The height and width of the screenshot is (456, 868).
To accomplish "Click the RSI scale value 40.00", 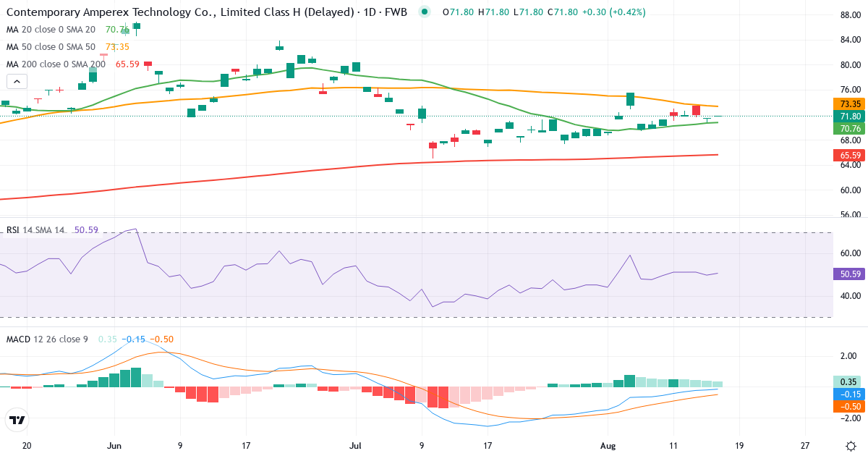I will 849,296.
